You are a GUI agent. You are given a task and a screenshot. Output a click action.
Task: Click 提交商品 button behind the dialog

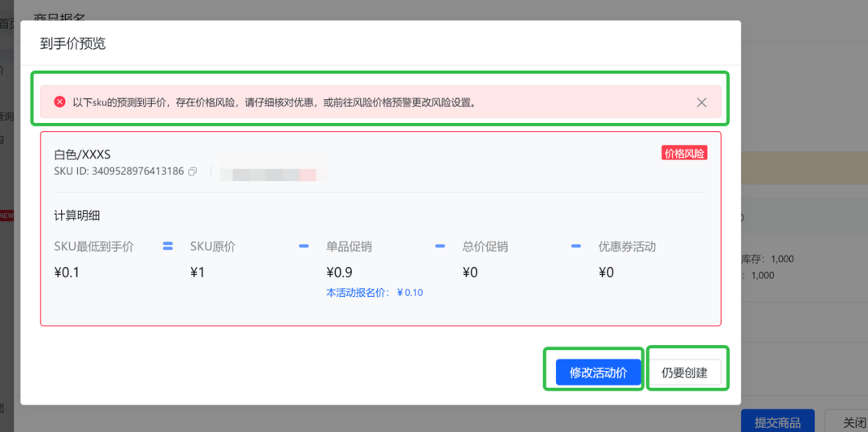pos(777,422)
